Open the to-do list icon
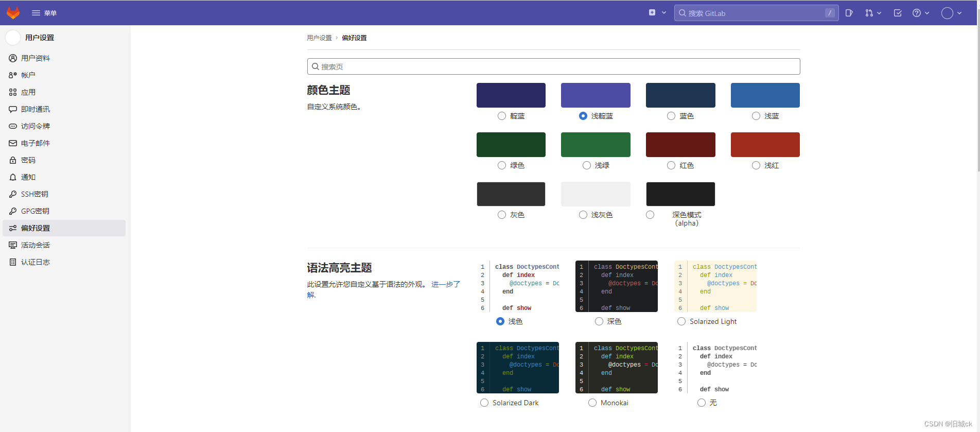980x432 pixels. 898,13
